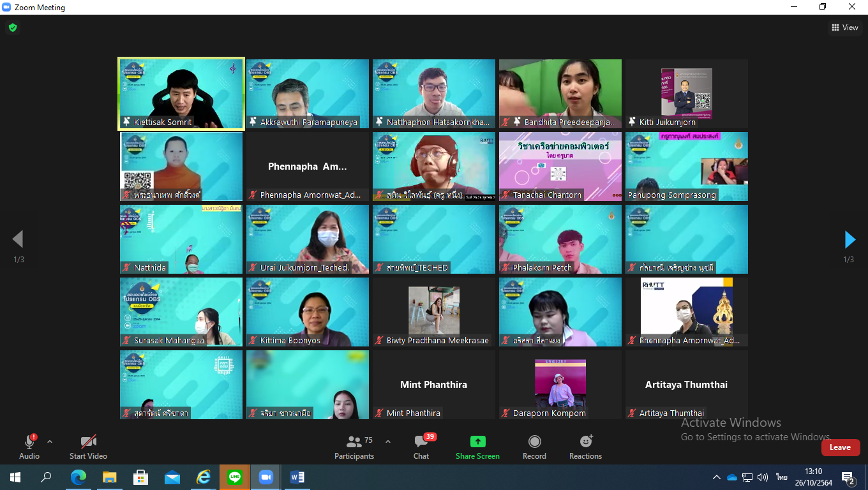The image size is (868, 490).
Task: Select Kittima Boonyos's video tile
Action: pyautogui.click(x=308, y=312)
